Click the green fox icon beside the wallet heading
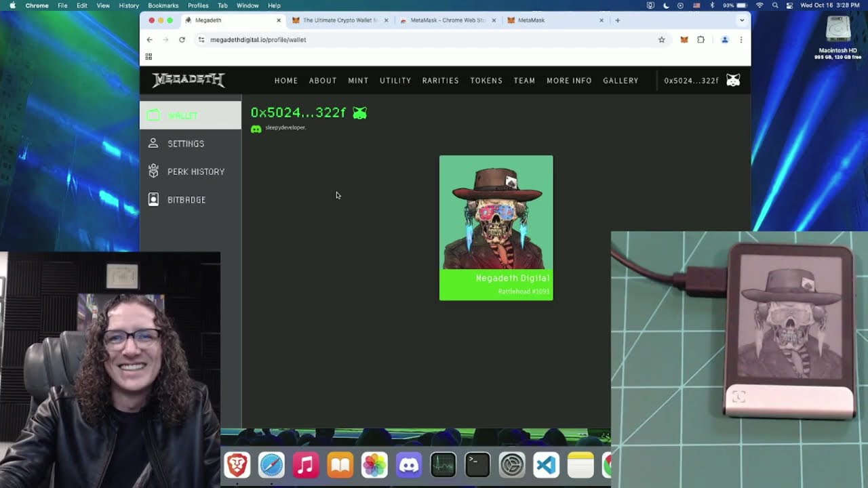This screenshot has width=868, height=488. click(x=359, y=113)
